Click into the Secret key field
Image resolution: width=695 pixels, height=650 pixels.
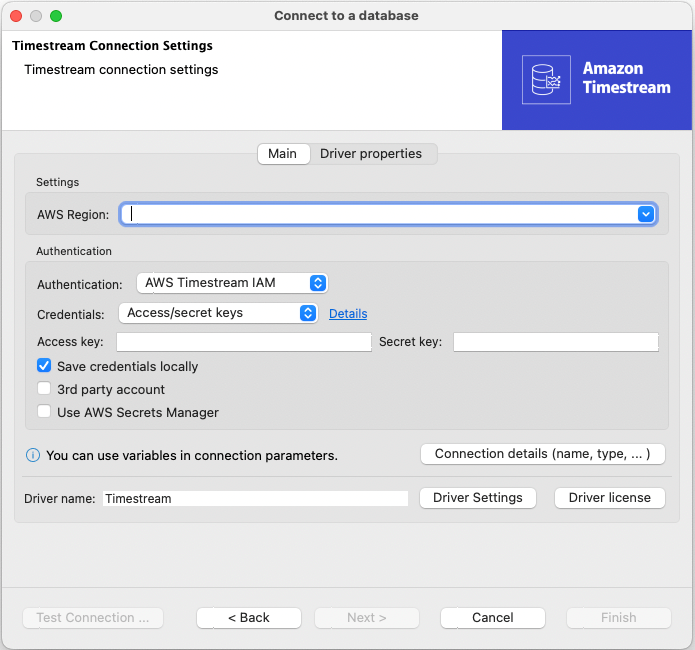click(555, 342)
